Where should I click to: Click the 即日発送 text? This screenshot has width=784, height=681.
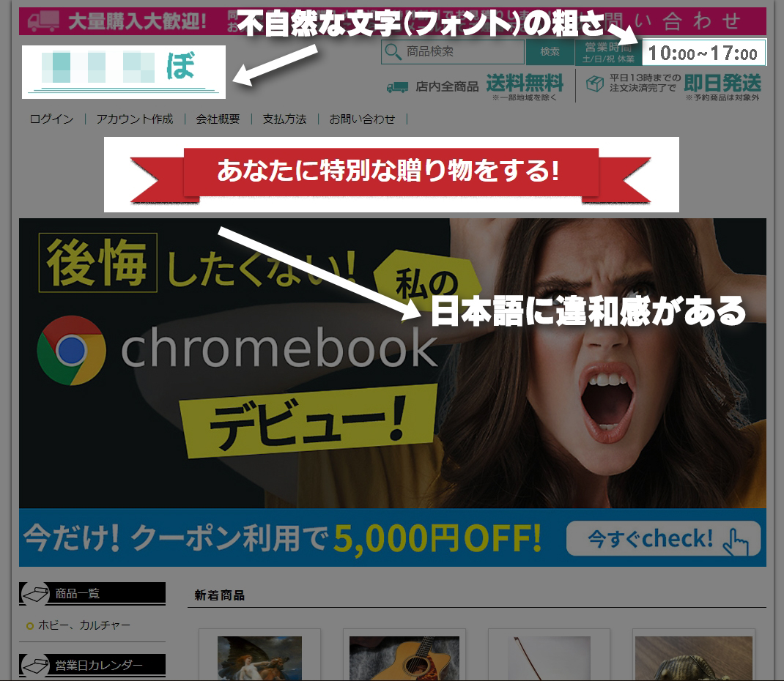click(722, 83)
